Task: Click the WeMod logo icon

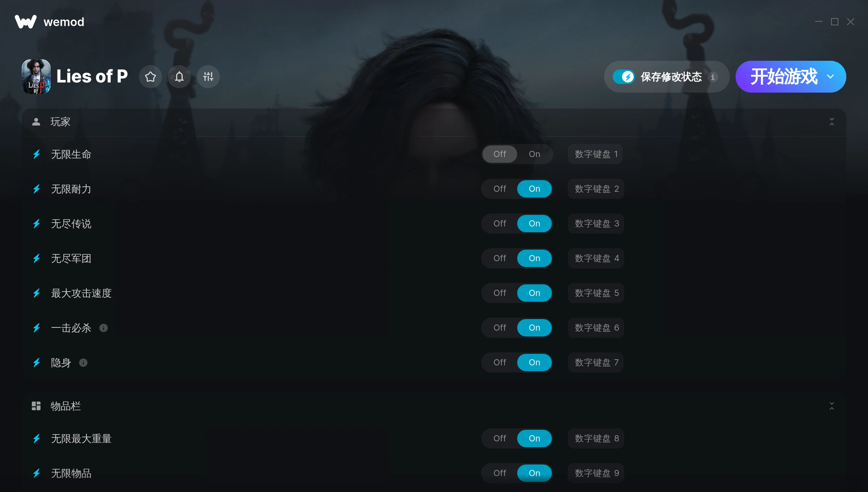Action: pos(25,22)
